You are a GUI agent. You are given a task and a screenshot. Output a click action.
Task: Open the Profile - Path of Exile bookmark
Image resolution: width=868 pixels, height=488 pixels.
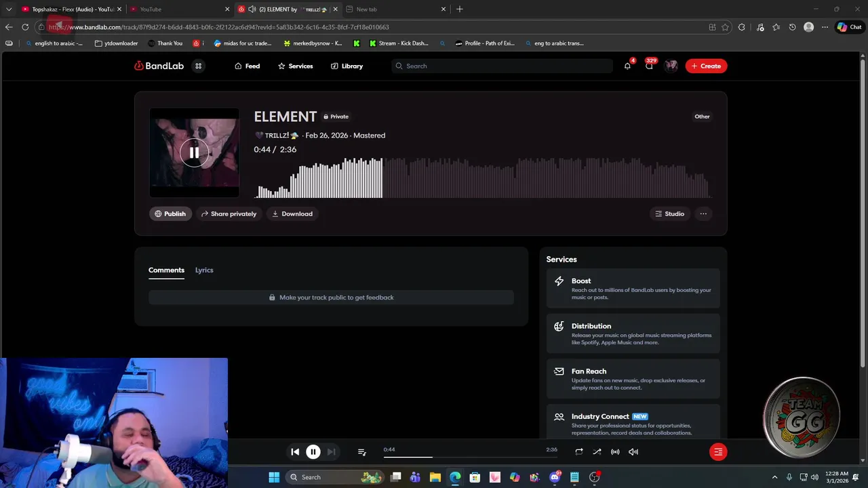coord(485,43)
